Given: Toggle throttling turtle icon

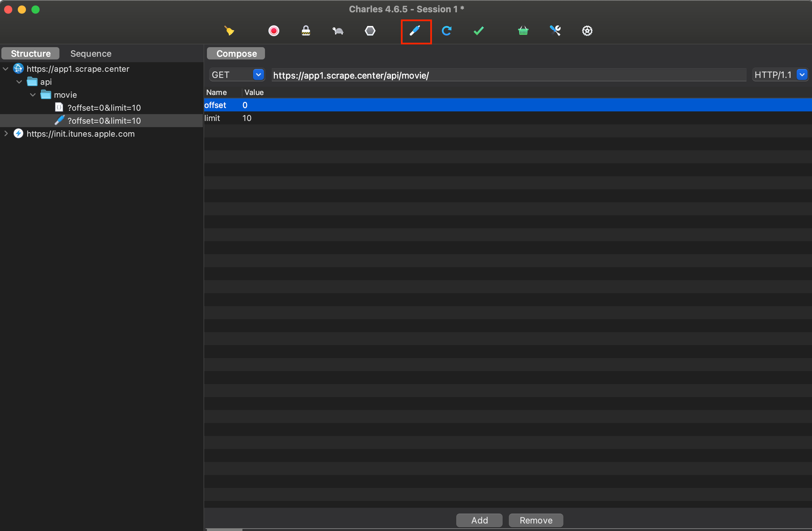Looking at the screenshot, I should [338, 31].
